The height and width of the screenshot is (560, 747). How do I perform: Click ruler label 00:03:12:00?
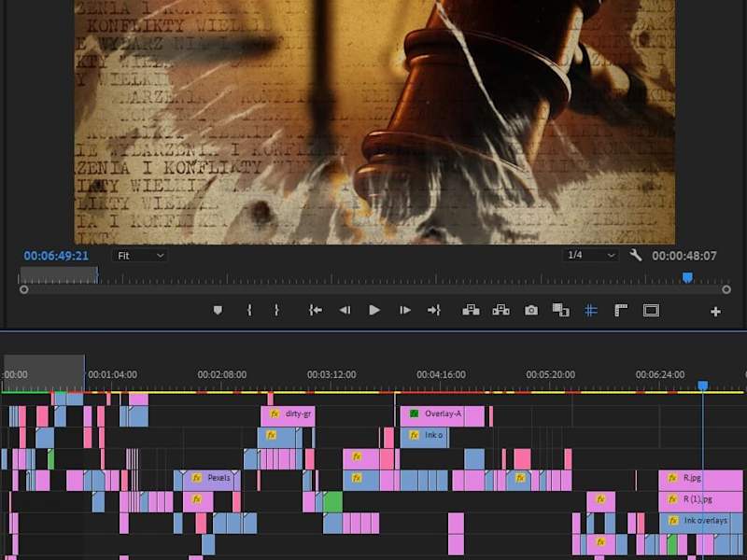(x=331, y=375)
